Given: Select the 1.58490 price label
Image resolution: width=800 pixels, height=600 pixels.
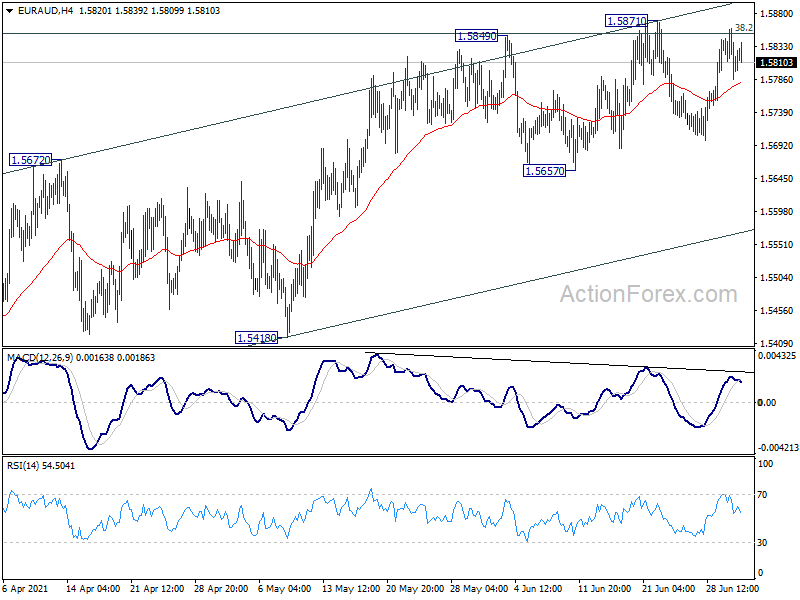Looking at the screenshot, I should [x=477, y=36].
